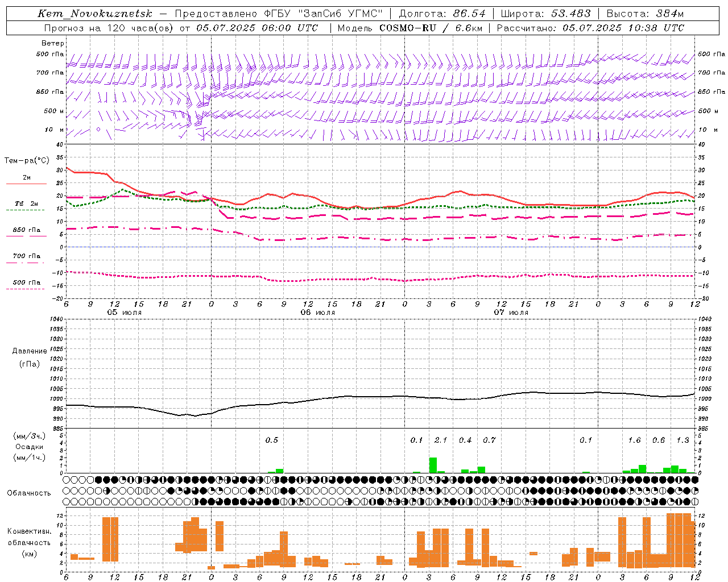This screenshot has width=728, height=582.
Task: Select the text Предоставлено ФГБУ "ЗапСиб УГМС"
Action: pyautogui.click(x=279, y=14)
